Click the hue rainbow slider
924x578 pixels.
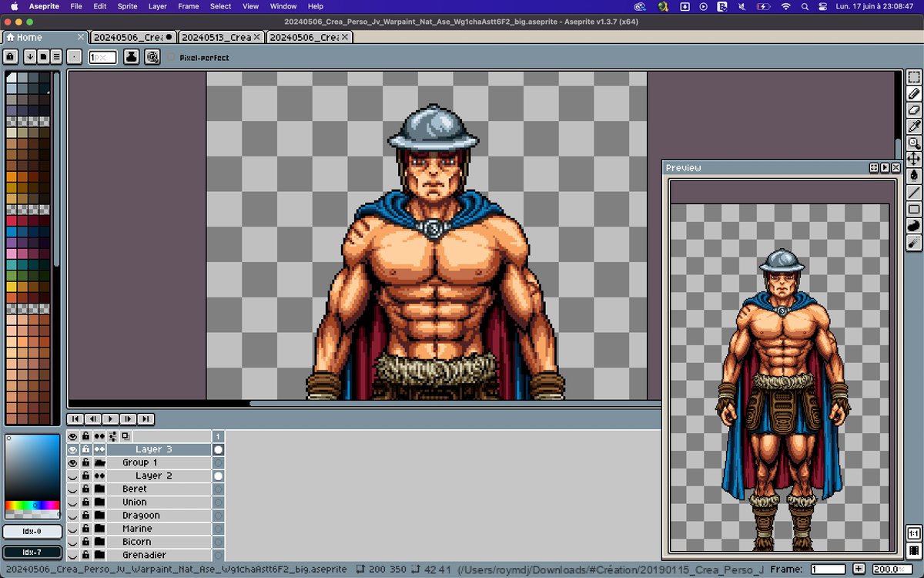click(32, 506)
